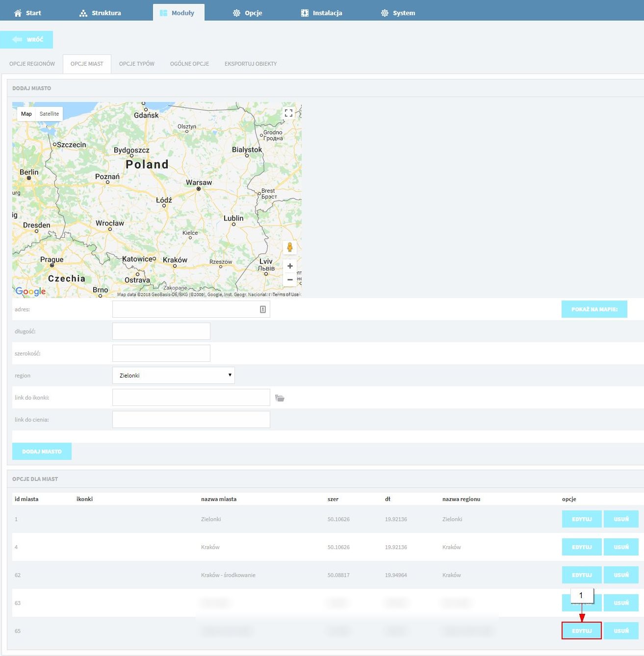Viewport: 644px width, 656px height.
Task: Open the Opcje navigation item
Action: [248, 13]
